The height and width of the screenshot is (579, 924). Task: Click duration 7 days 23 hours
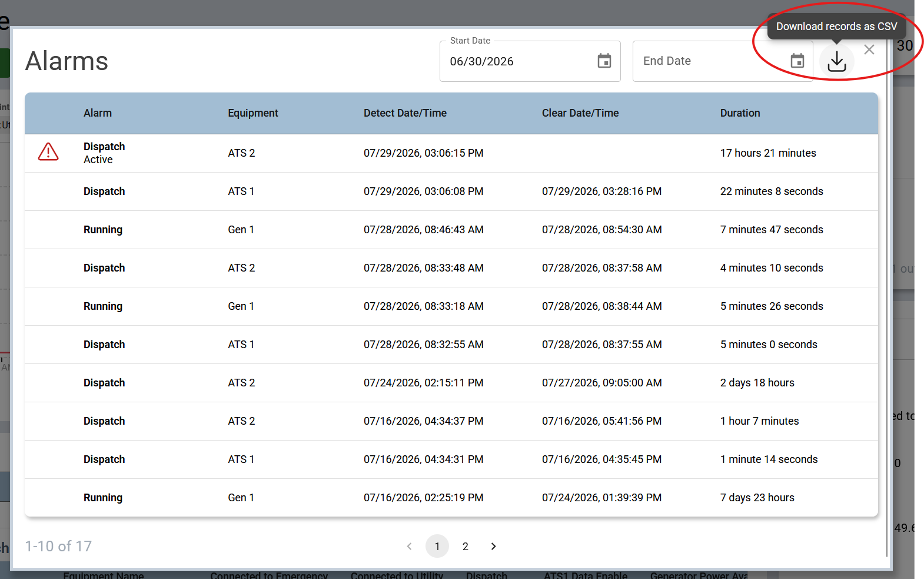pos(757,498)
